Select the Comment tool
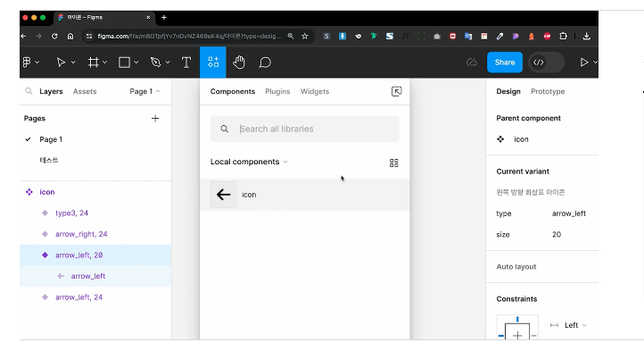The width and height of the screenshot is (644, 351). [x=265, y=63]
